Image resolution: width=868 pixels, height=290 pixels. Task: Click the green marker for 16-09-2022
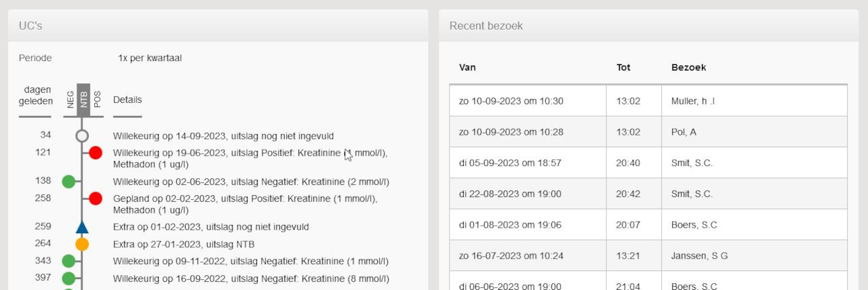click(68, 278)
